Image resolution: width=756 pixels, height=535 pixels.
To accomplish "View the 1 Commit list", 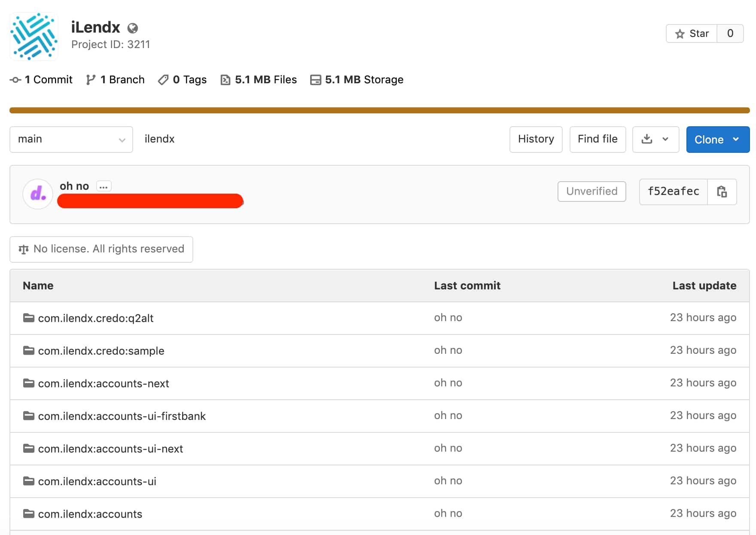I will click(42, 80).
